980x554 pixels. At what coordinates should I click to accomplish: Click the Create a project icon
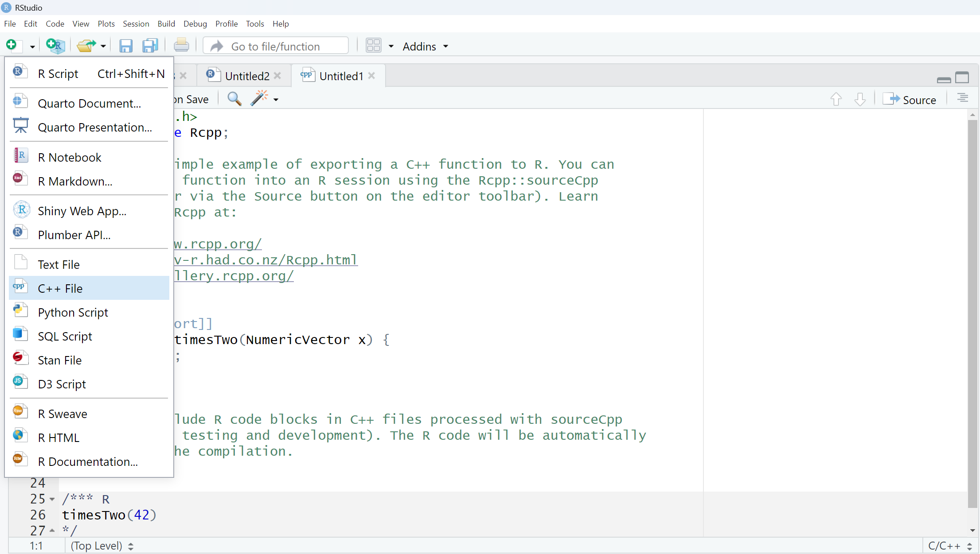pos(55,46)
